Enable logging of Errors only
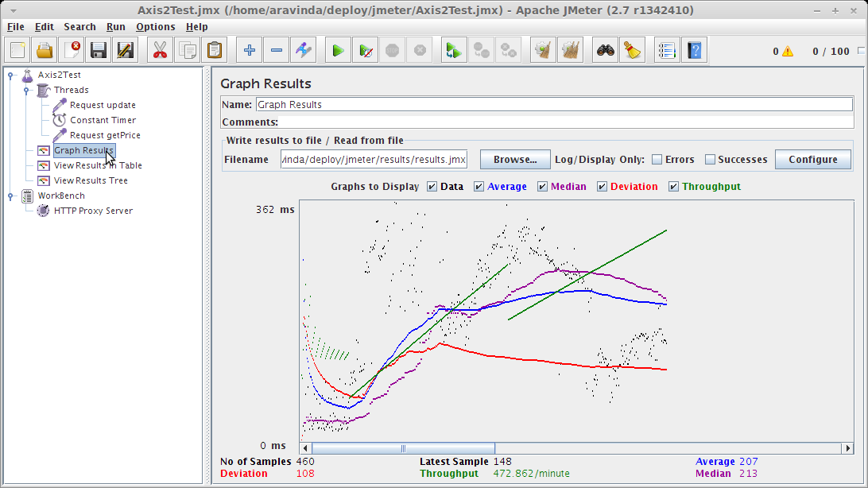This screenshot has height=488, width=868. (x=657, y=159)
